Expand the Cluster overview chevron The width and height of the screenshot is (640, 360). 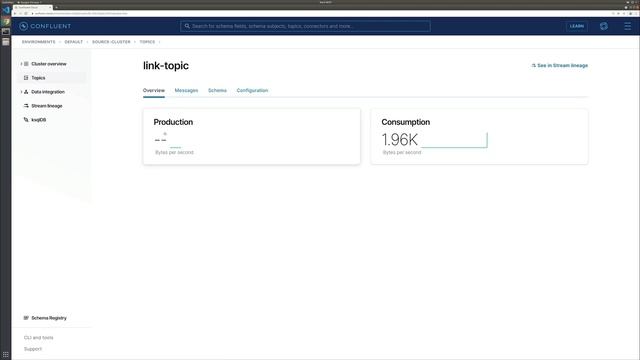[21, 64]
